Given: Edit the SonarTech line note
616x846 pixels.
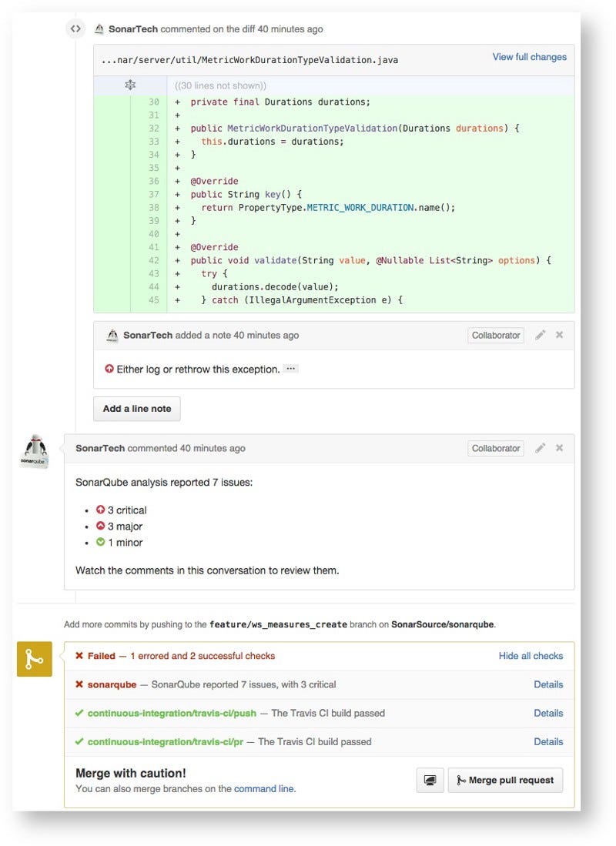Looking at the screenshot, I should (x=541, y=336).
